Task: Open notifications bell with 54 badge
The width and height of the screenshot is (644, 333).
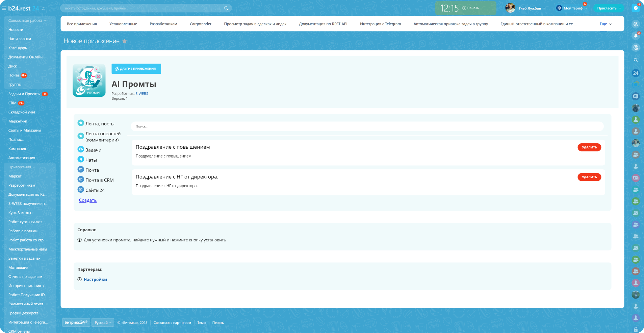Action: (x=636, y=35)
